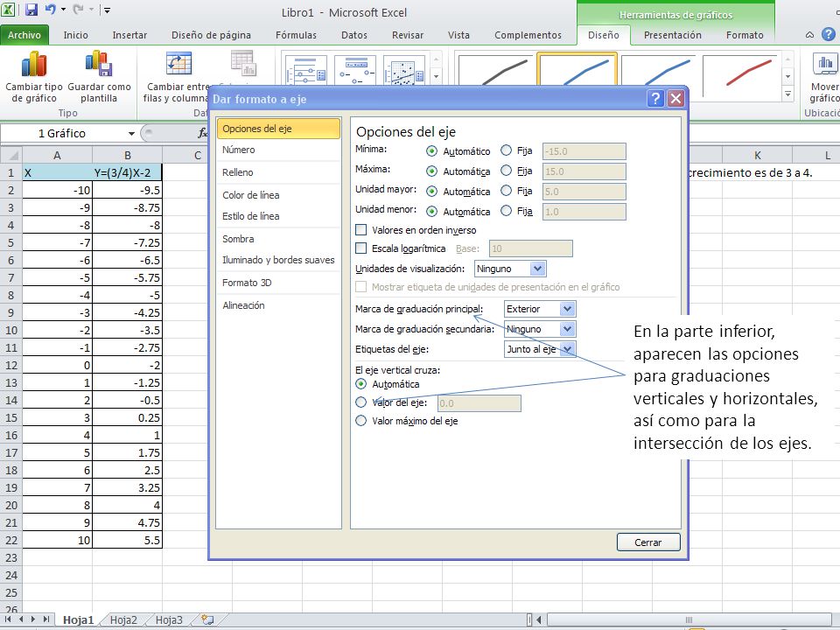Click the Undo arrow icon
Screen dimensions: 840x630
pos(51,9)
